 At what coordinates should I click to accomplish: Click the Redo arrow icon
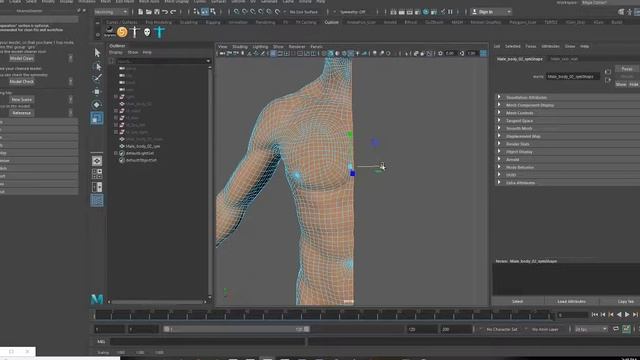tap(173, 12)
